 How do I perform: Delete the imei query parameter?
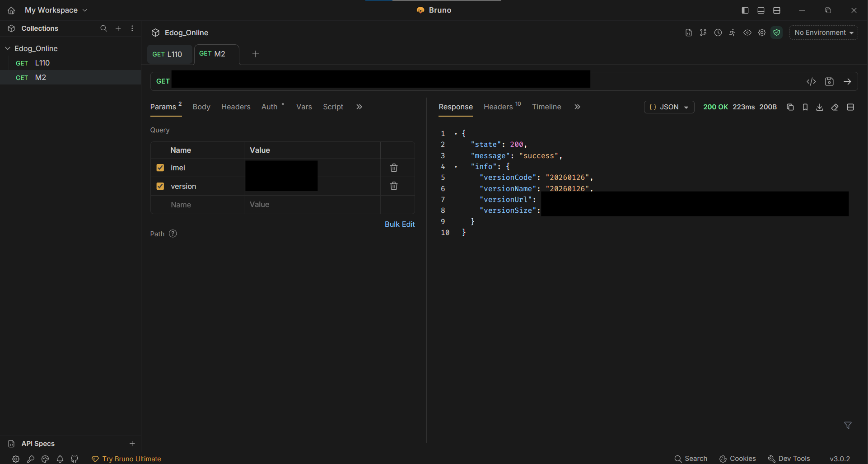(x=394, y=168)
